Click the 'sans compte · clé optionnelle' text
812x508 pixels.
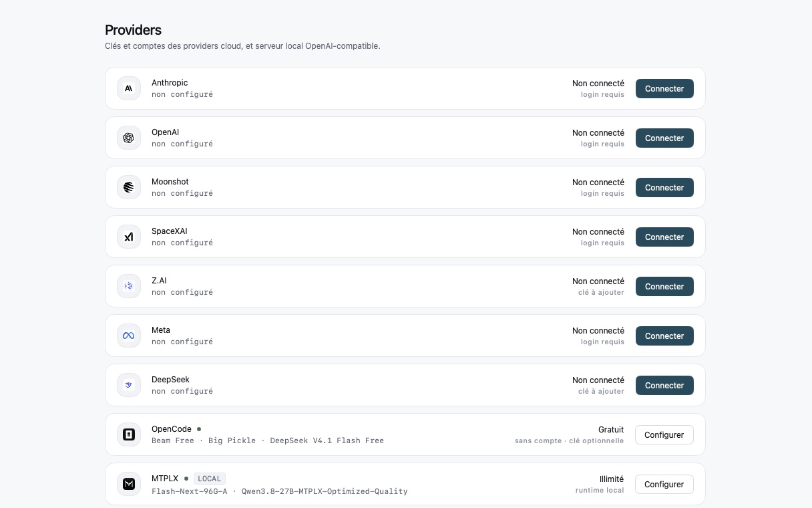point(570,441)
